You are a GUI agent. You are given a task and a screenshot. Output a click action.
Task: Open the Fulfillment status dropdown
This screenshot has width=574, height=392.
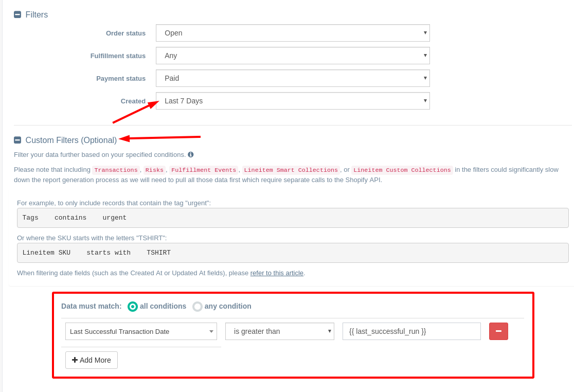(x=293, y=56)
